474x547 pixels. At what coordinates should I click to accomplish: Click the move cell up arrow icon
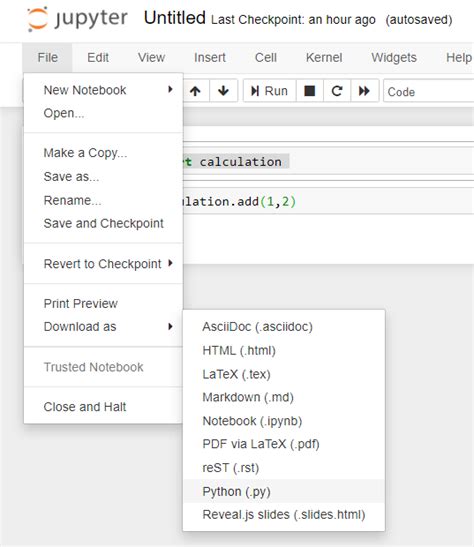point(195,91)
